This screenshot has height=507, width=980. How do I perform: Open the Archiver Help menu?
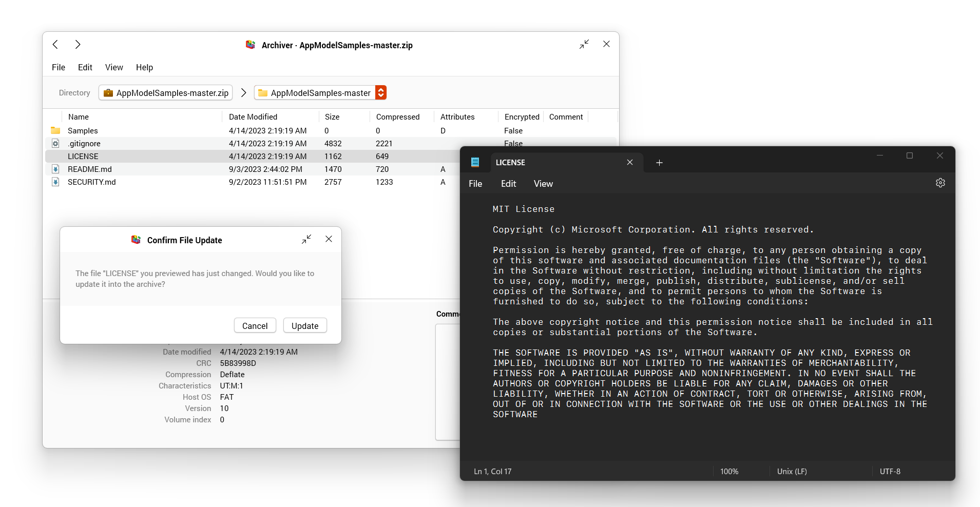[144, 67]
